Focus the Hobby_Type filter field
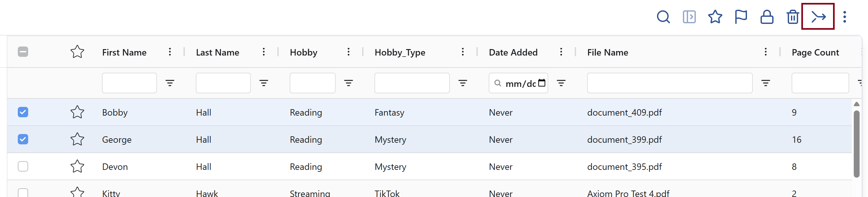868x197 pixels. click(x=412, y=83)
